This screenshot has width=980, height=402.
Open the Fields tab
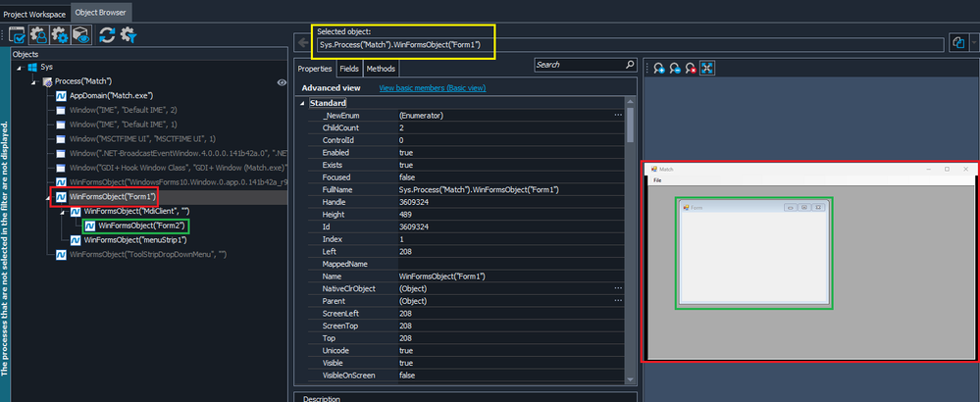coord(348,69)
